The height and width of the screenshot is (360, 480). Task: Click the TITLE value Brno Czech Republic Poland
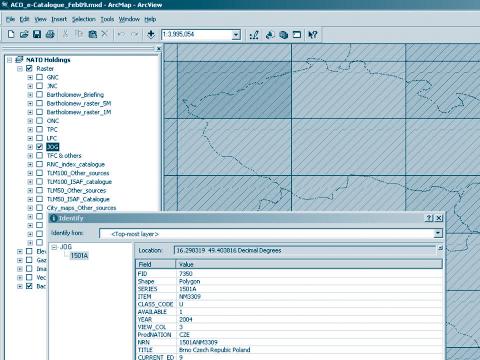click(x=214, y=350)
